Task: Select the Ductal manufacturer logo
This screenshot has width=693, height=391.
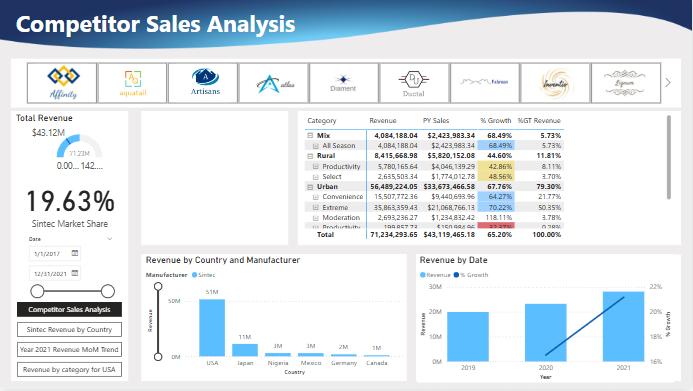Action: pyautogui.click(x=414, y=83)
